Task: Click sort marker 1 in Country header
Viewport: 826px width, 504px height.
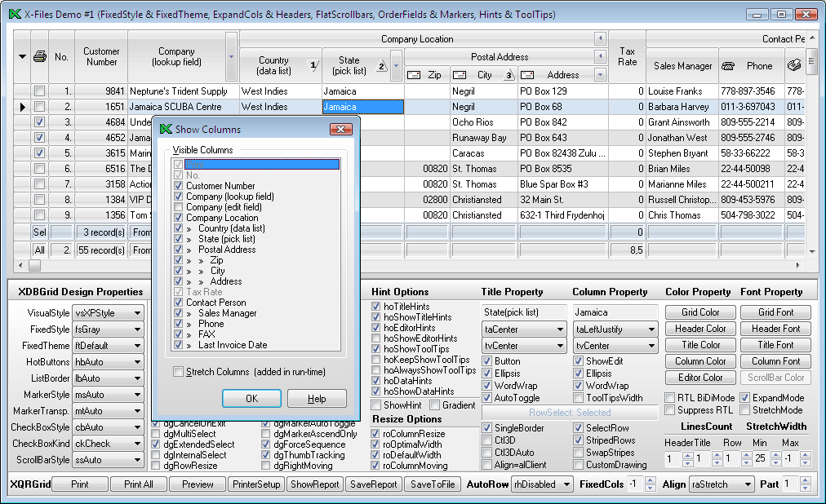Action: coord(311,66)
